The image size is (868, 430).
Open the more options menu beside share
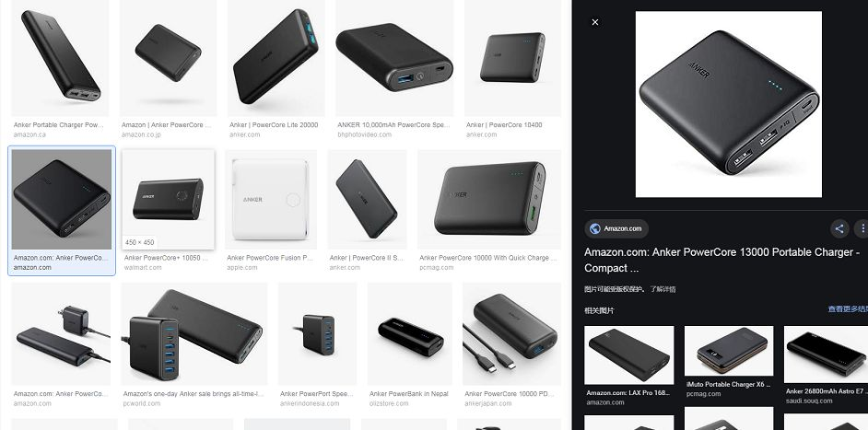point(862,228)
